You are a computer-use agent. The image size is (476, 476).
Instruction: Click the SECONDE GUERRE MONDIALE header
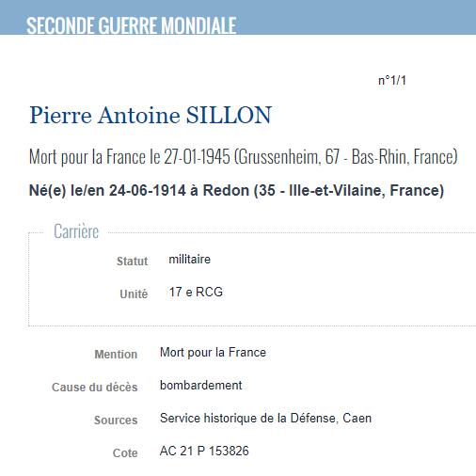click(132, 25)
